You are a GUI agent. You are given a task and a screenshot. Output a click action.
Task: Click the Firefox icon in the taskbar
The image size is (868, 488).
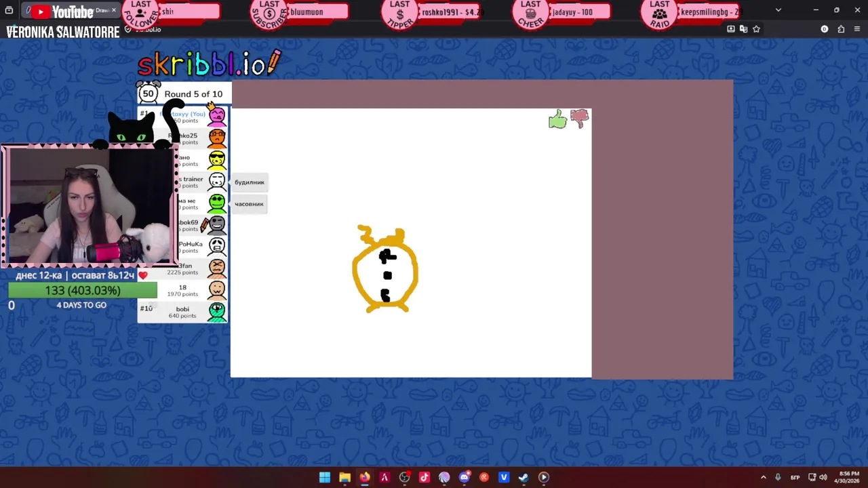[x=365, y=477]
